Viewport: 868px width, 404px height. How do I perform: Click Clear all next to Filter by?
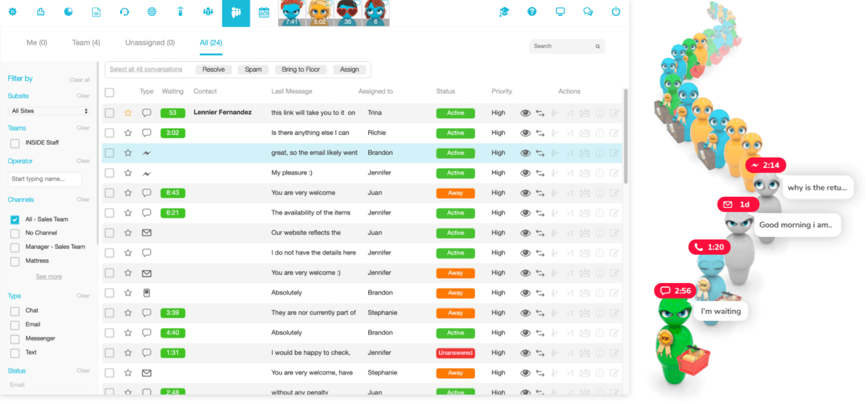click(80, 80)
